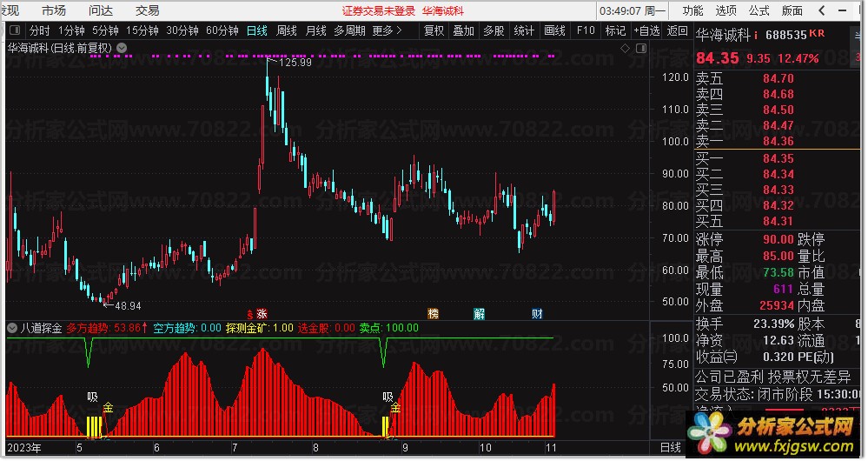The width and height of the screenshot is (868, 461).
Task: Select the 60分钟 period
Action: tap(222, 31)
